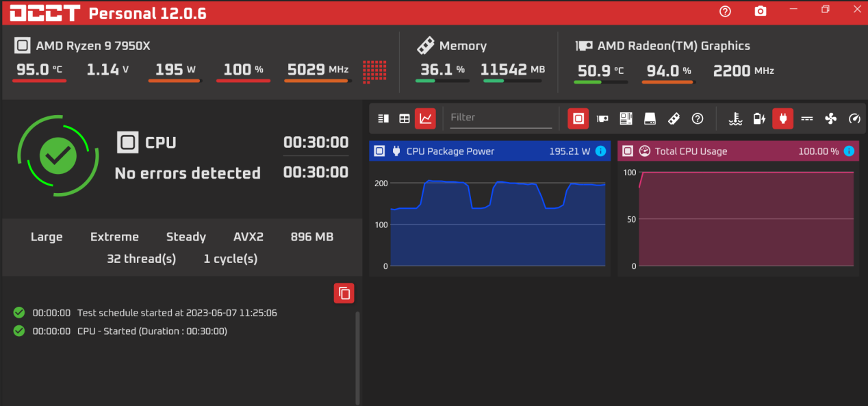
Task: Switch to the graph view mode
Action: coord(425,118)
